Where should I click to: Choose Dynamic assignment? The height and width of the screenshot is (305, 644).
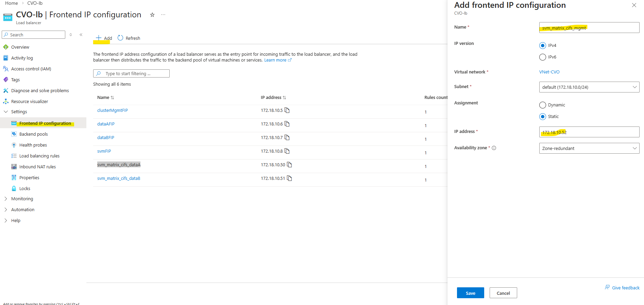click(543, 105)
